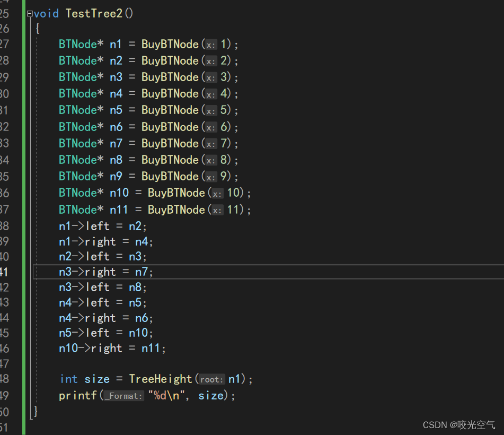Click the size argument in printf
The image size is (504, 435).
point(210,395)
